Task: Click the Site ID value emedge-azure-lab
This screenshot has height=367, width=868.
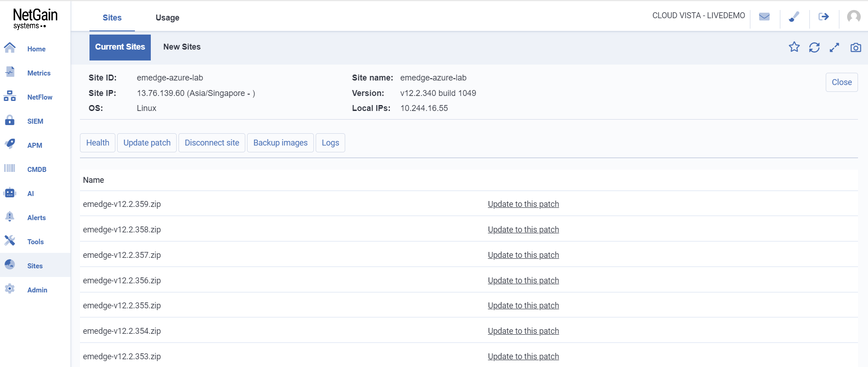Action: tap(170, 78)
